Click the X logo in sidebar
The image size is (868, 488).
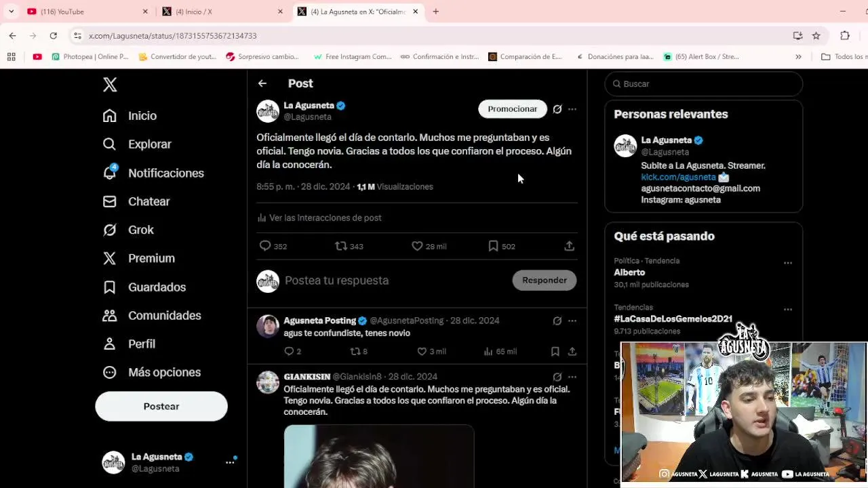click(110, 84)
